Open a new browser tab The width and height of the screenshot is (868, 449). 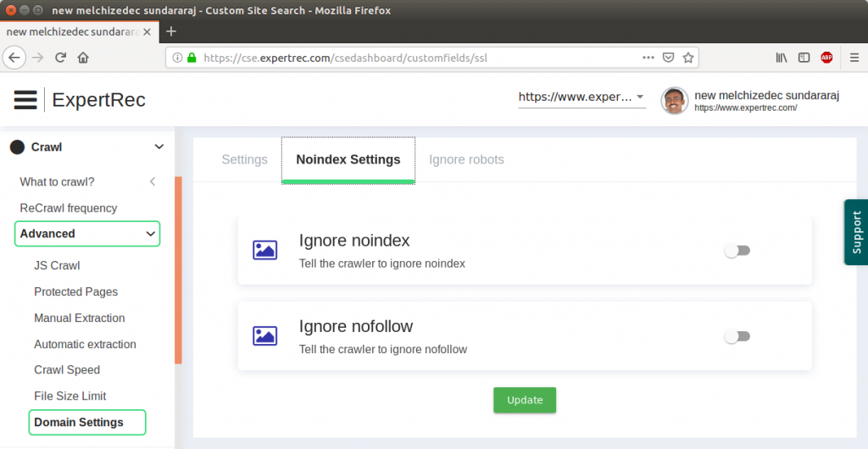coord(171,31)
